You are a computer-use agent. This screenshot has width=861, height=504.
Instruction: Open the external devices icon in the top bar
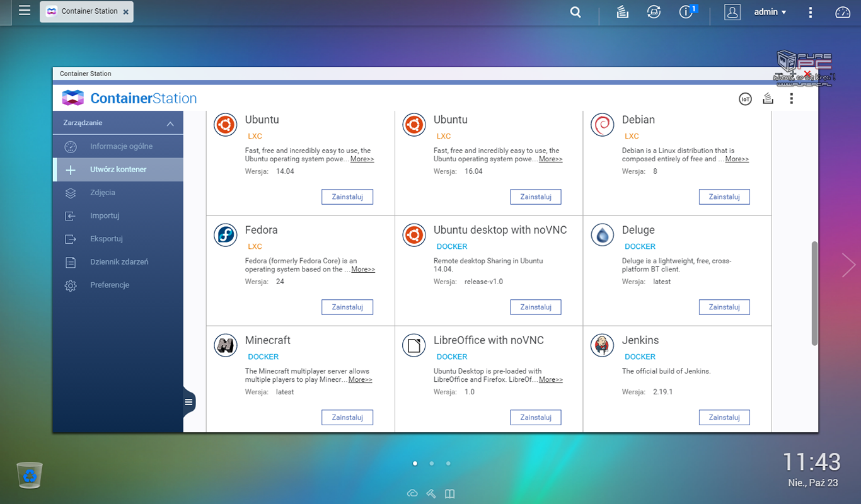click(x=654, y=12)
